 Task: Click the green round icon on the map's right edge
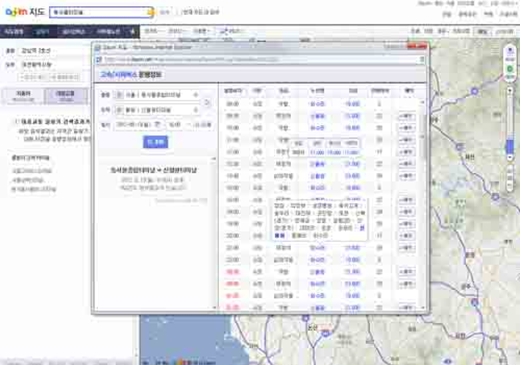pyautogui.click(x=510, y=70)
